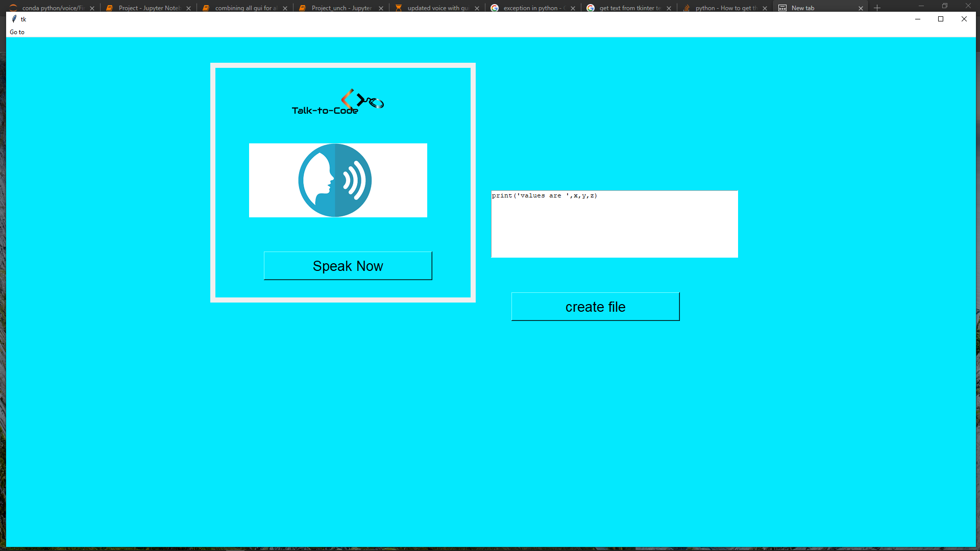This screenshot has height=551, width=980.
Task: Open get text from tkinter tab
Action: coord(629,8)
